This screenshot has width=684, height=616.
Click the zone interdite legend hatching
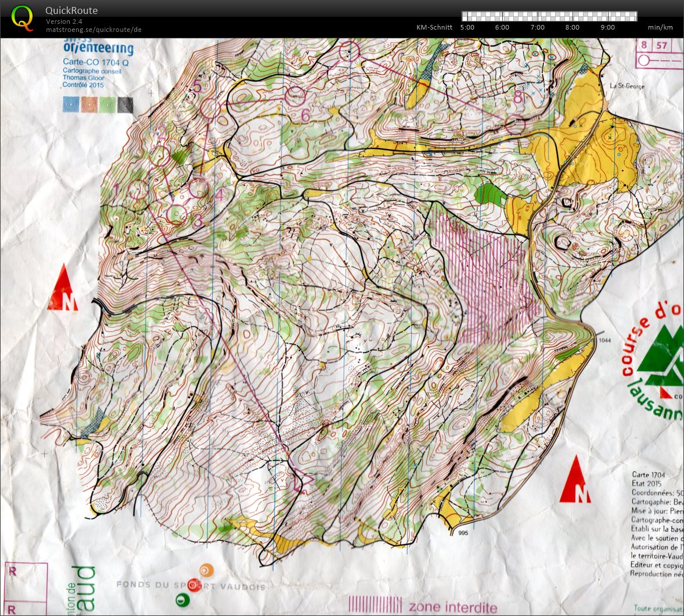click(375, 605)
